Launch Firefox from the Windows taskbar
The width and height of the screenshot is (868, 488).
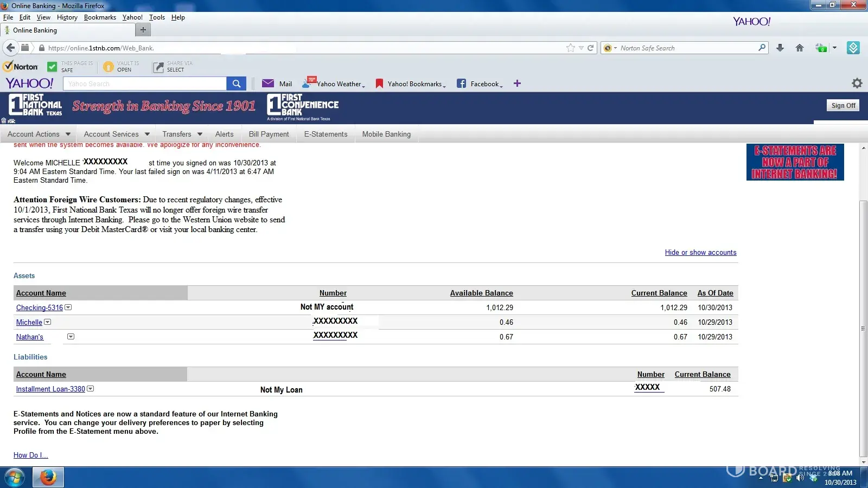click(48, 478)
